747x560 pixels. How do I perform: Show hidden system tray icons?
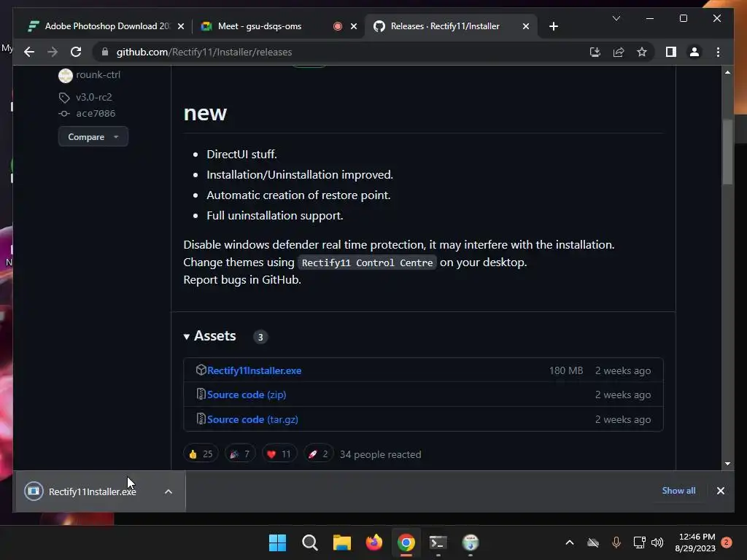pos(569,542)
